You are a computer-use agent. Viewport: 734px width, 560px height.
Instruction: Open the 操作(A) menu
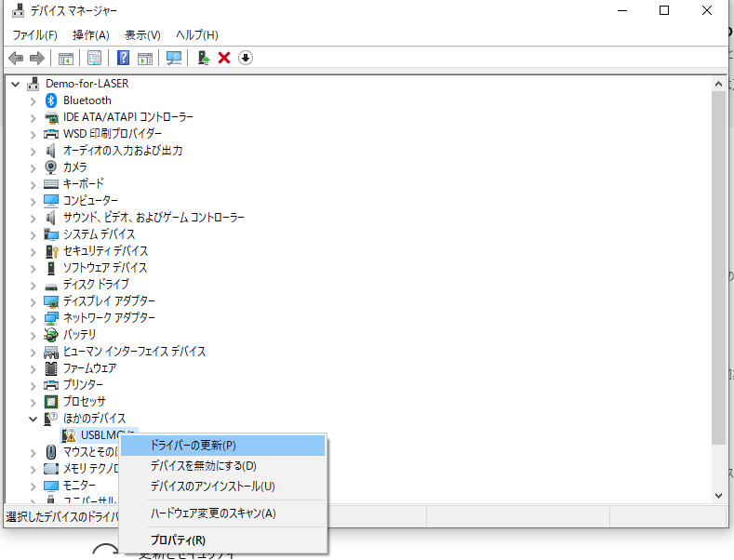pyautogui.click(x=90, y=34)
